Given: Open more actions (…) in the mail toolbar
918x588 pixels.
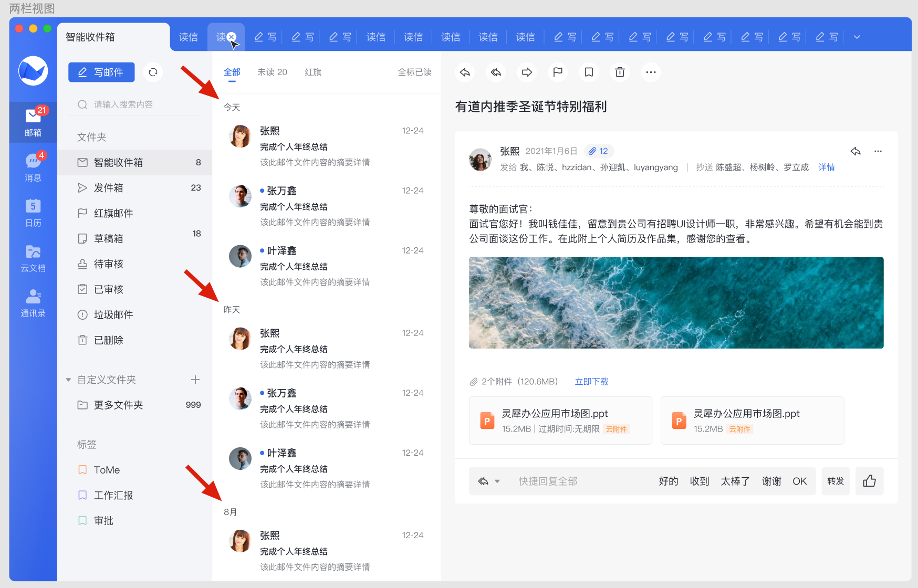Looking at the screenshot, I should (x=651, y=72).
